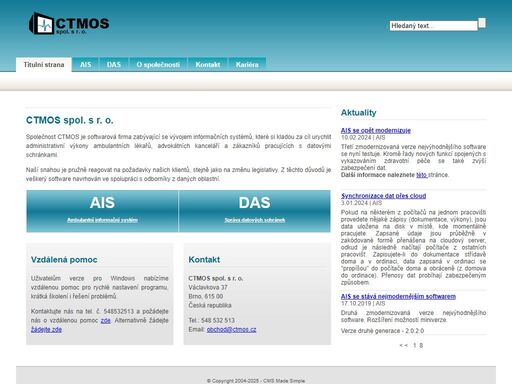The height and width of the screenshot is (384, 512).
Task: Follow the 'této' link in news text
Action: click(422, 175)
